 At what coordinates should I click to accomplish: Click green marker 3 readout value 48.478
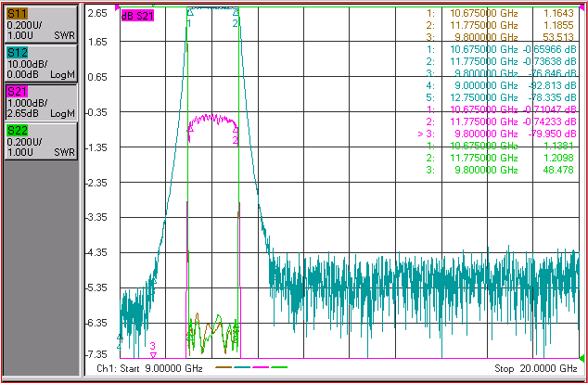(558, 170)
